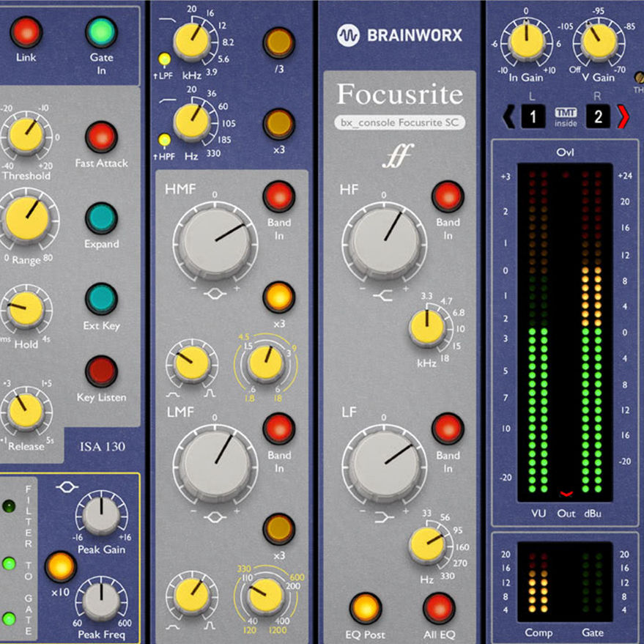Select previous channel with left chevron
Viewport: 644px width, 644px height.
pyautogui.click(x=509, y=117)
